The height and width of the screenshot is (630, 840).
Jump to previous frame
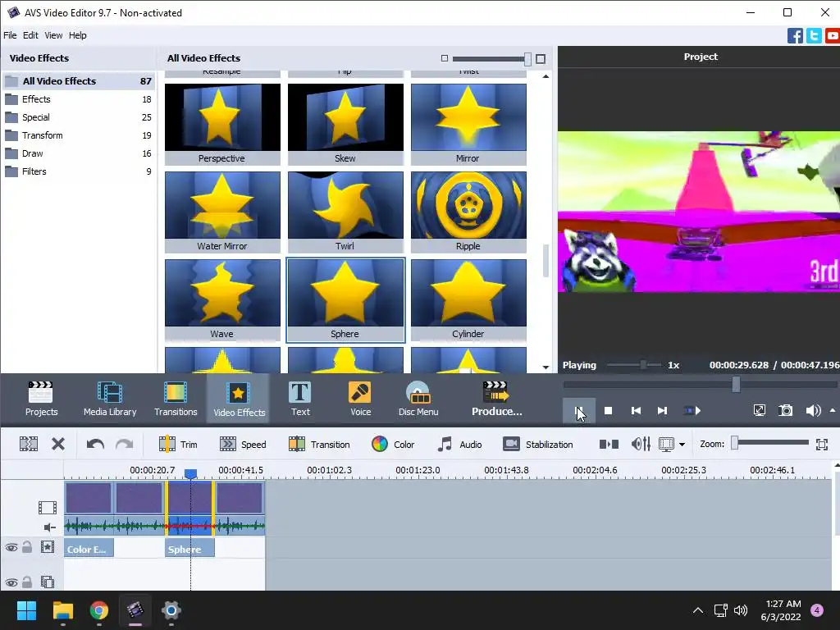click(x=636, y=411)
